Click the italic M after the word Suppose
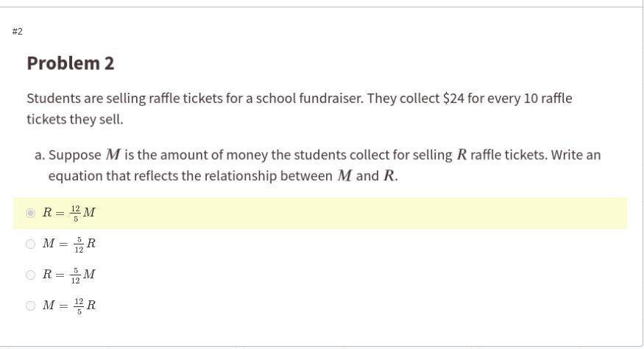The image size is (644, 349). click(113, 155)
